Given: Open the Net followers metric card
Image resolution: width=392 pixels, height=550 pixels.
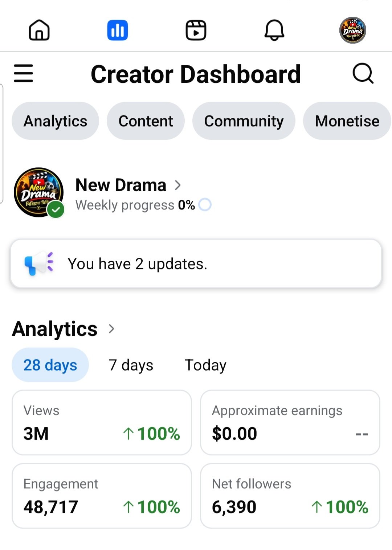Looking at the screenshot, I should pyautogui.click(x=290, y=496).
